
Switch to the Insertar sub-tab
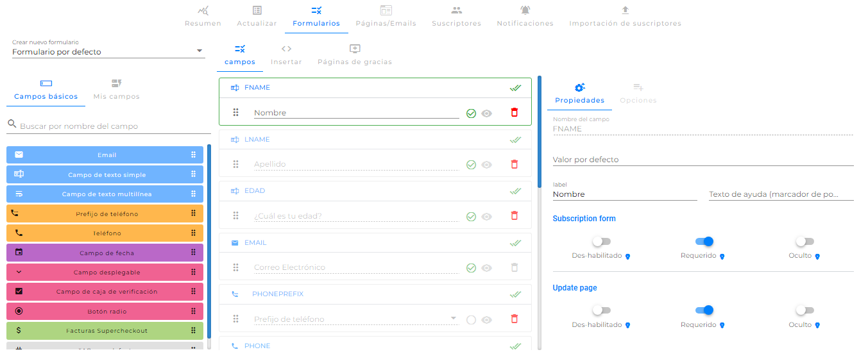[286, 55]
